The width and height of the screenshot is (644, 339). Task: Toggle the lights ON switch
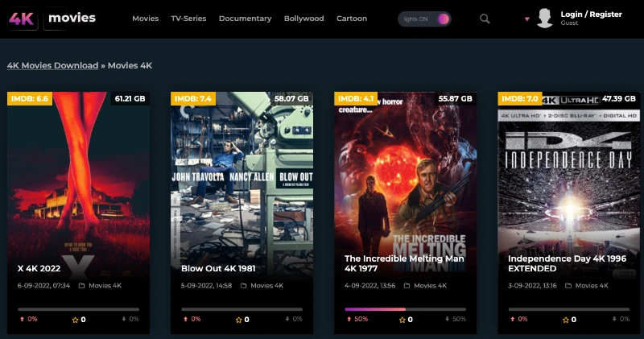coord(424,19)
